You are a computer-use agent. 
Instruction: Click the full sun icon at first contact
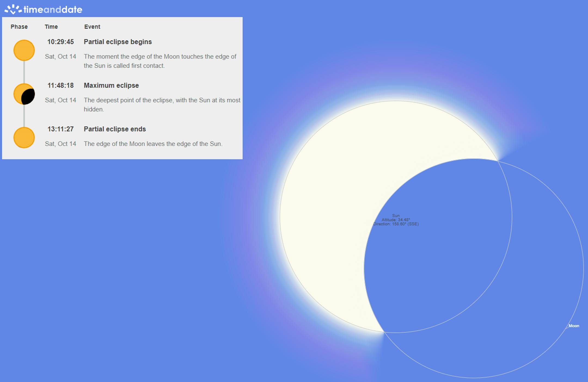pos(24,50)
